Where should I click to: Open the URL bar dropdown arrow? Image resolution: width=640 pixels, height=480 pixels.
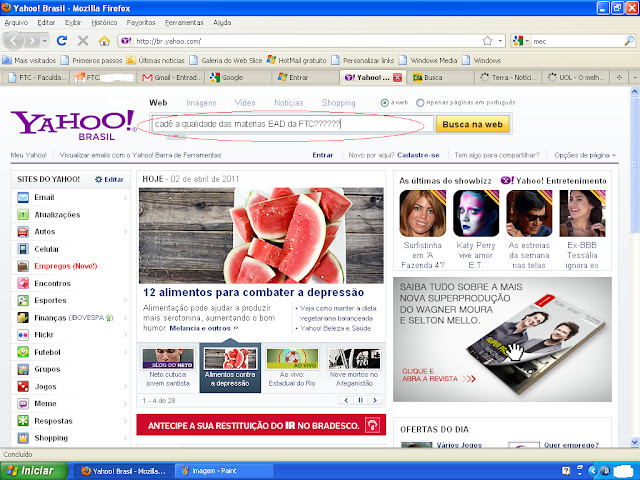click(x=500, y=41)
